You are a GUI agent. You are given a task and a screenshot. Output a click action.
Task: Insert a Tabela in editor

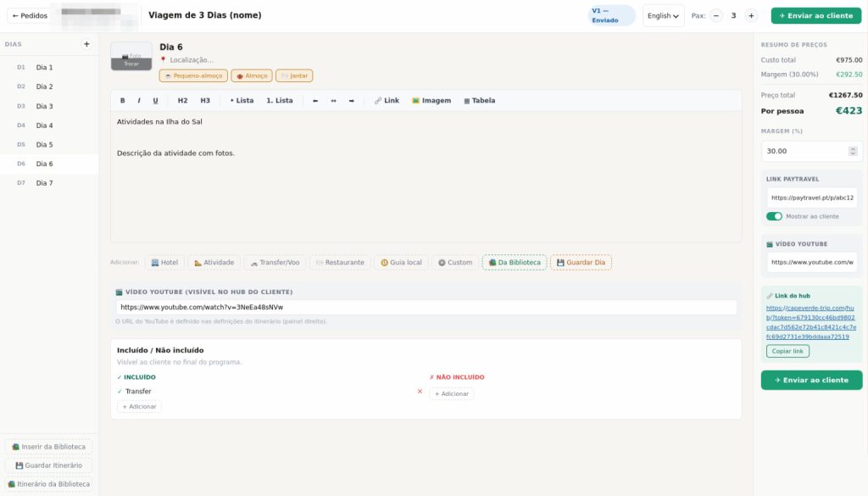[480, 101]
